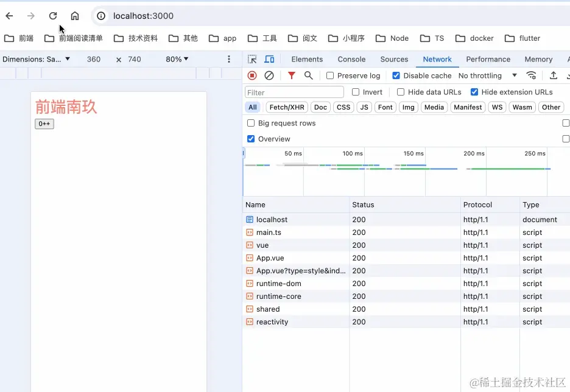Click the network Filter text field
Viewport: 570px width, 392px height.
[294, 93]
